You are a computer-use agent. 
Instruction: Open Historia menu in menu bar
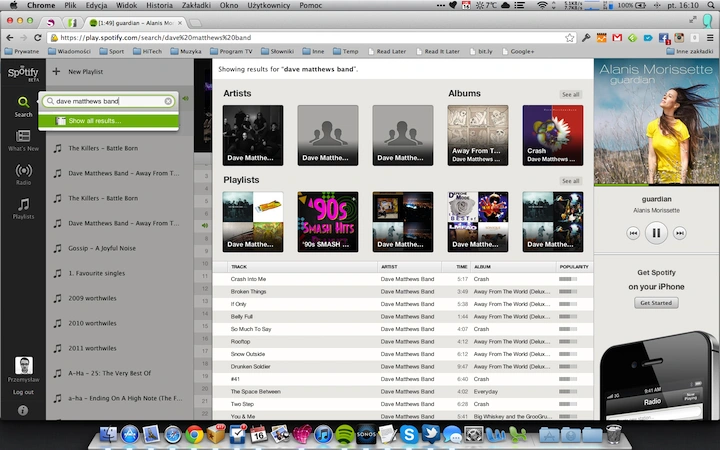pyautogui.click(x=159, y=6)
